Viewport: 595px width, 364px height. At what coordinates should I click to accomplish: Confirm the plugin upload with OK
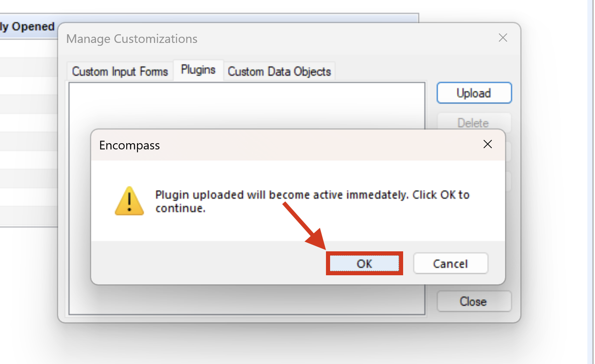pos(364,264)
